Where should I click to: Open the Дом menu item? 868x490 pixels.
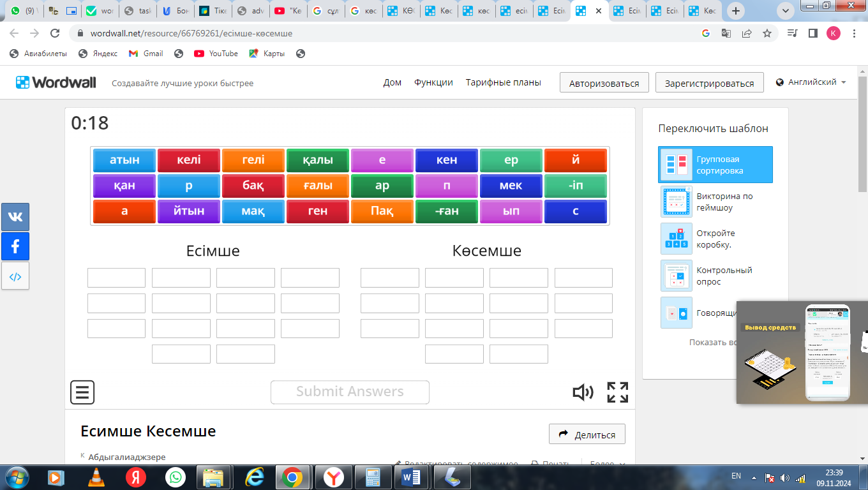[x=392, y=82]
